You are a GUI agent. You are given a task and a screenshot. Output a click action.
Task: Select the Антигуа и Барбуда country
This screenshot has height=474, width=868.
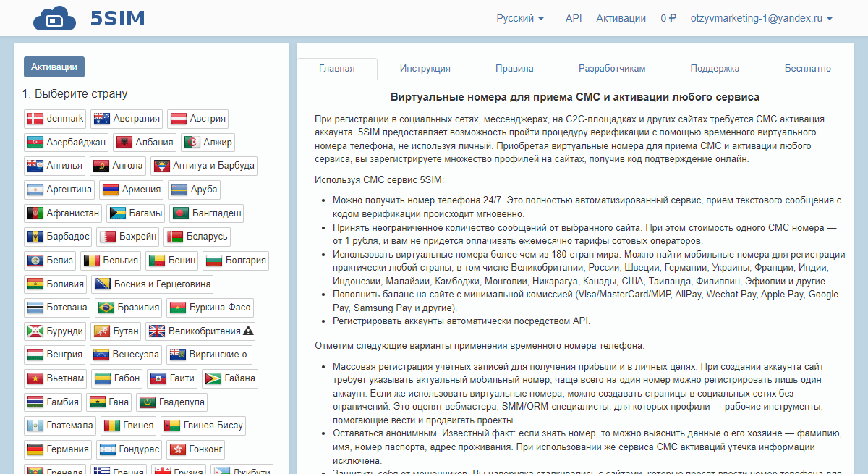(x=203, y=166)
